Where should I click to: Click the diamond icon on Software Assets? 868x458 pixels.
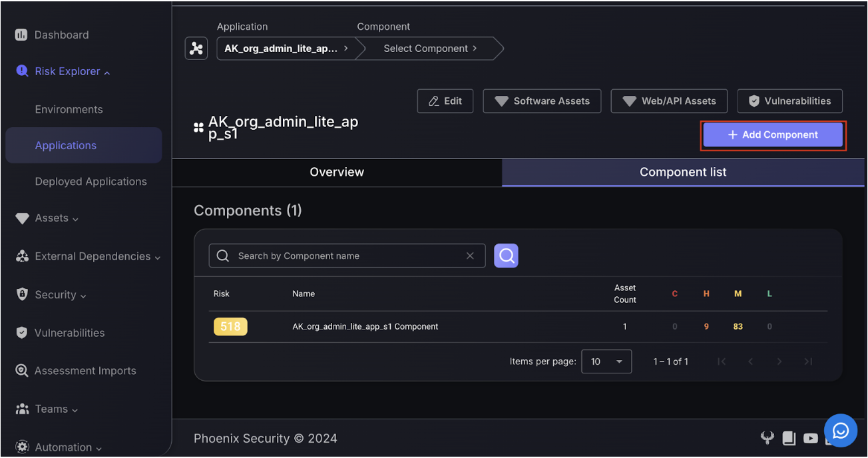pos(501,101)
